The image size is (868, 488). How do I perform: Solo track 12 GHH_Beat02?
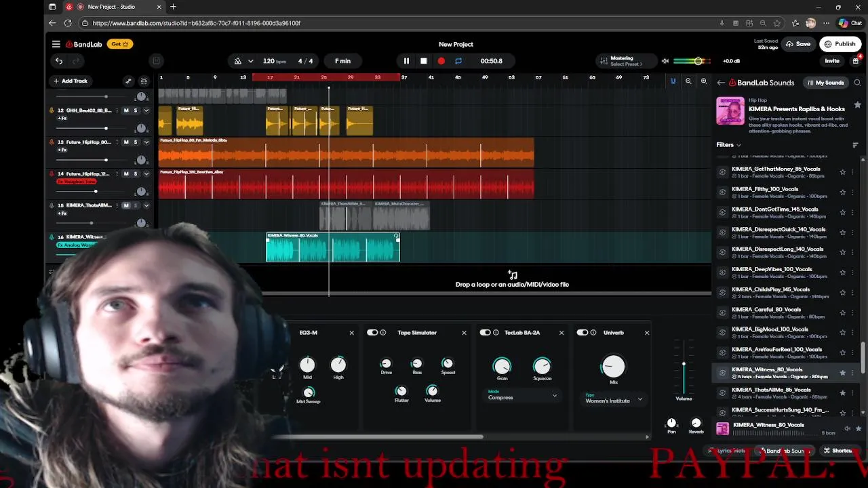135,110
